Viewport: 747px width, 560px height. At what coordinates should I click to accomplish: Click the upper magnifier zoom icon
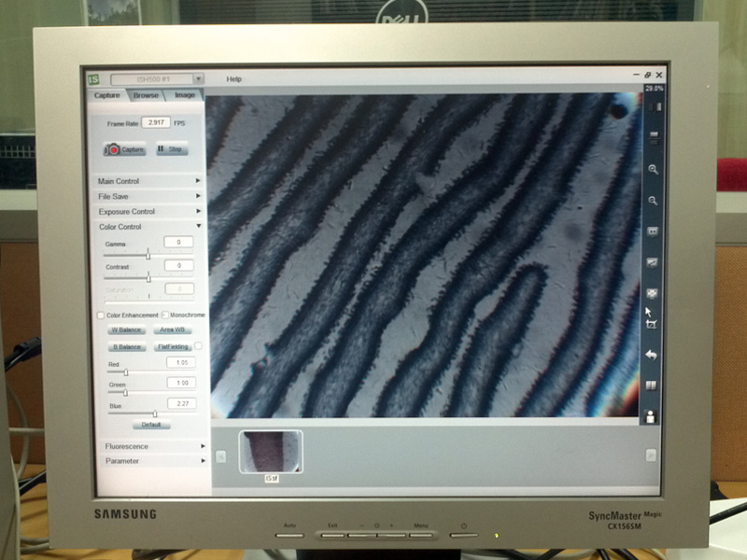point(653,170)
